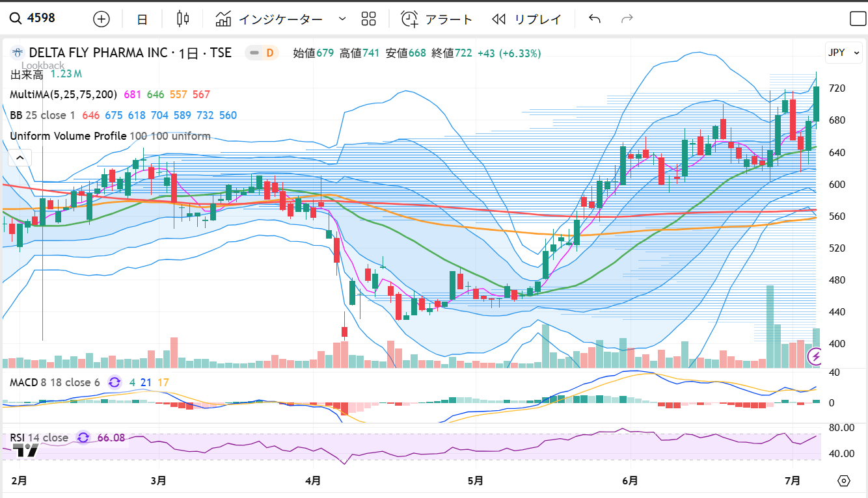Viewport: 868px width, 498px height.
Task: Click 高値741 high value
Action: point(359,53)
